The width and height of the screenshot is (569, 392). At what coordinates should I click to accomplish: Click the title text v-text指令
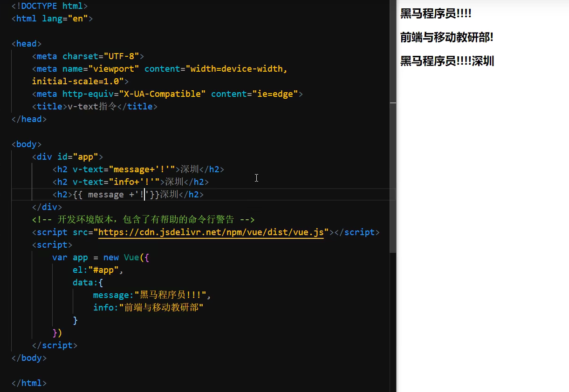pyautogui.click(x=92, y=107)
